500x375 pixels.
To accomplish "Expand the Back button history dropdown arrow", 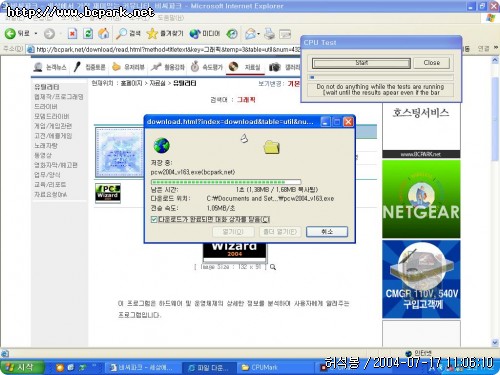I will (36, 34).
